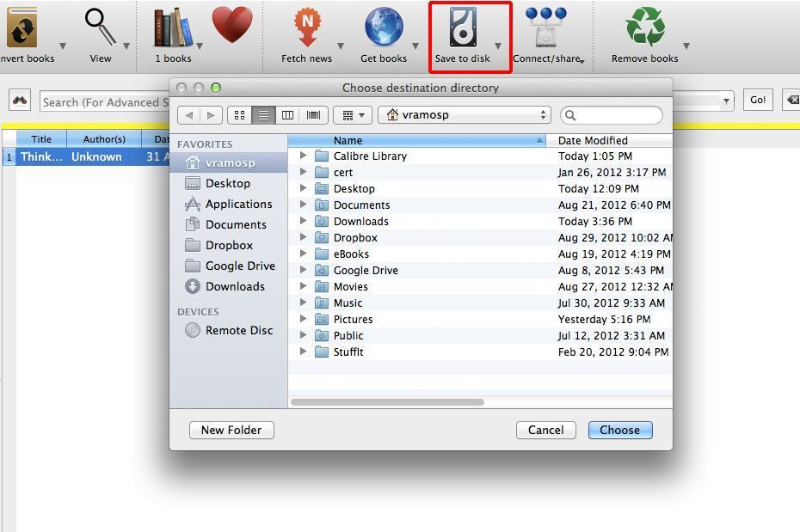The height and width of the screenshot is (532, 800).
Task: Click the Get books globe icon
Action: coord(383,29)
